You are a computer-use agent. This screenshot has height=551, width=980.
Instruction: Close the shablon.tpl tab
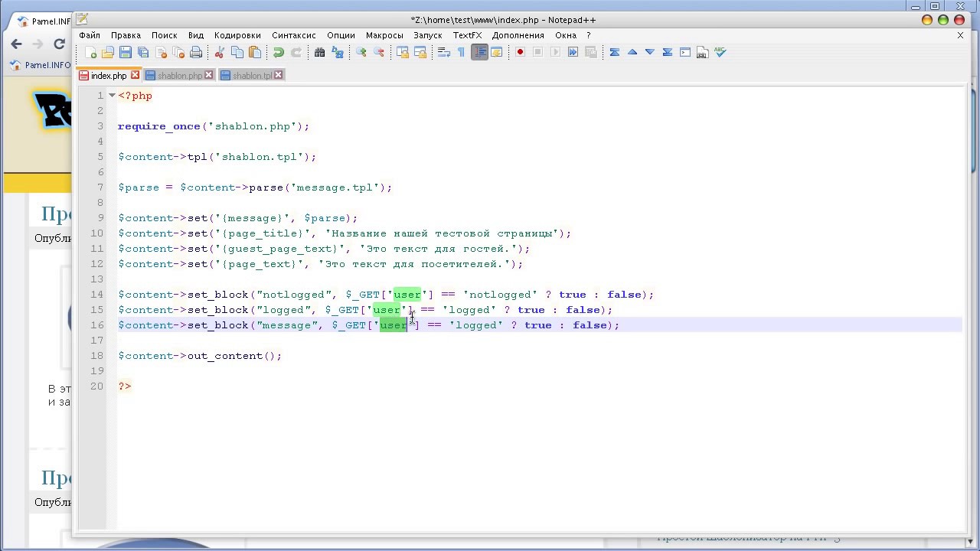coord(279,75)
